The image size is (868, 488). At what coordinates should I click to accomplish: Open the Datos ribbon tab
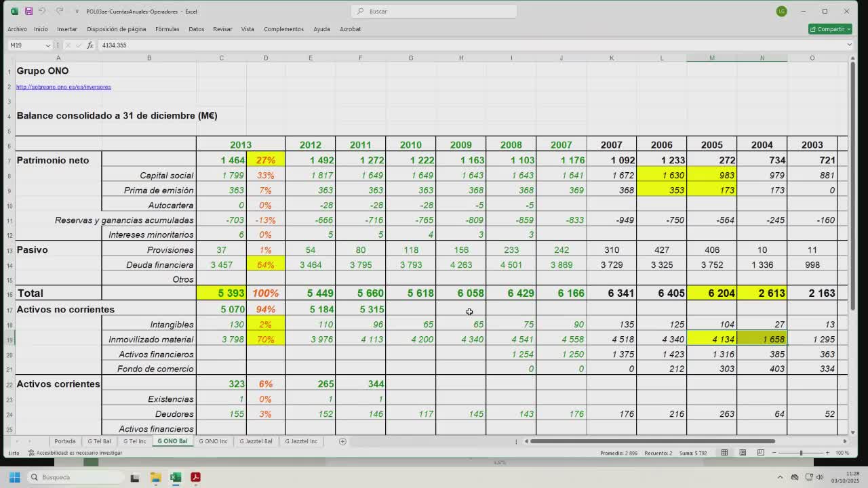point(196,29)
